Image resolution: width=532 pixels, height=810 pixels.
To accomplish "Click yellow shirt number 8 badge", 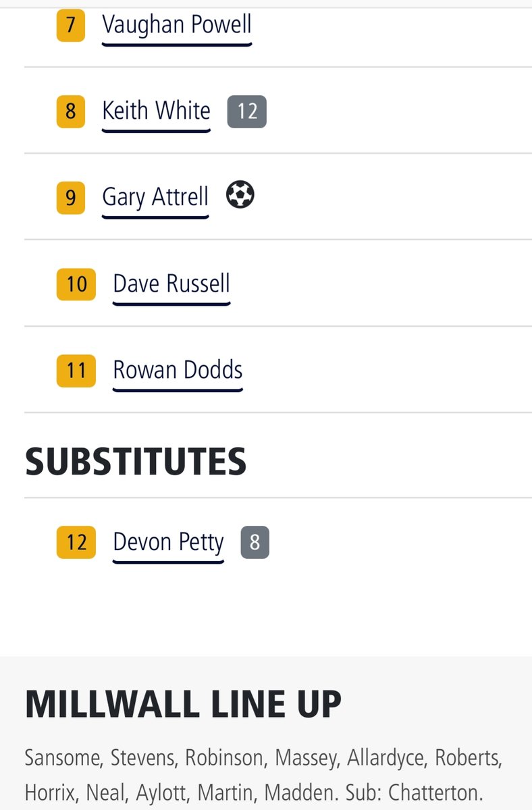I will 71,111.
